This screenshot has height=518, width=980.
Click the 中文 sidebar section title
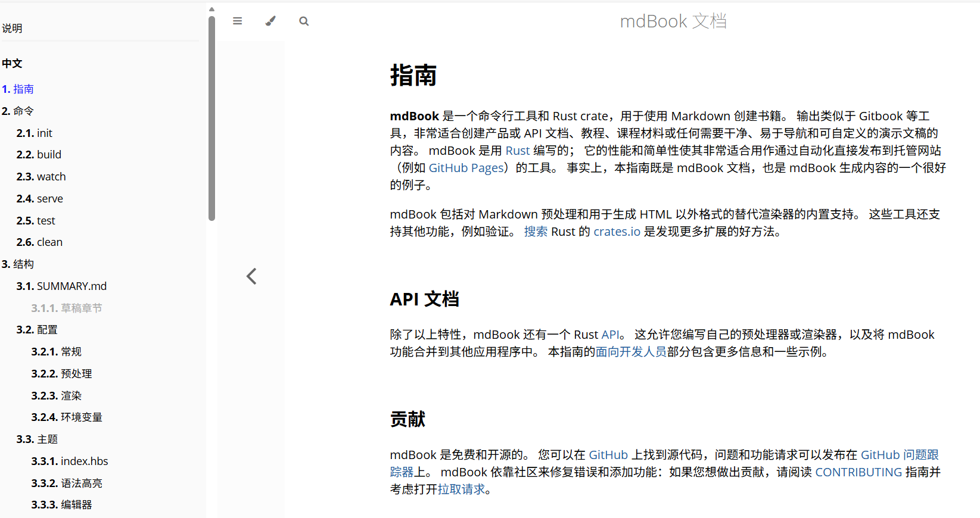[12, 63]
